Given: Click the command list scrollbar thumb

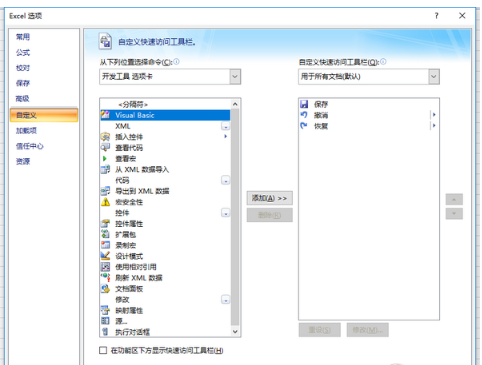Looking at the screenshot, I should coord(235,217).
